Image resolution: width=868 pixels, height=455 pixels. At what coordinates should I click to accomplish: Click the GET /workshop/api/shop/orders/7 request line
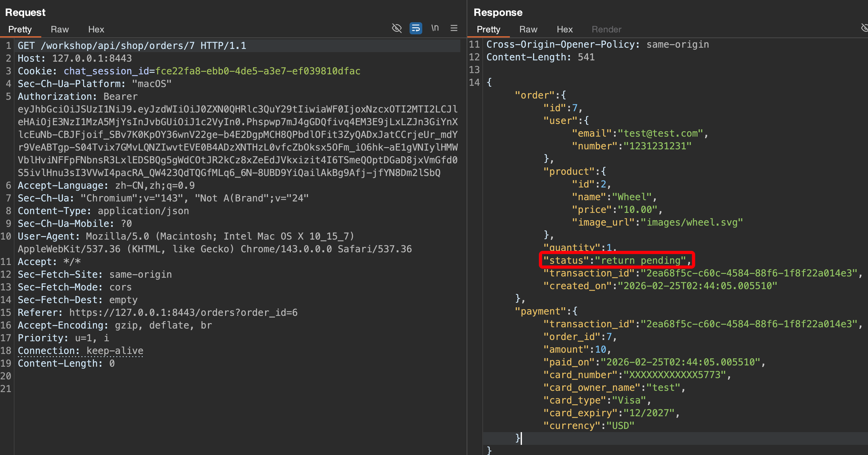[132, 45]
